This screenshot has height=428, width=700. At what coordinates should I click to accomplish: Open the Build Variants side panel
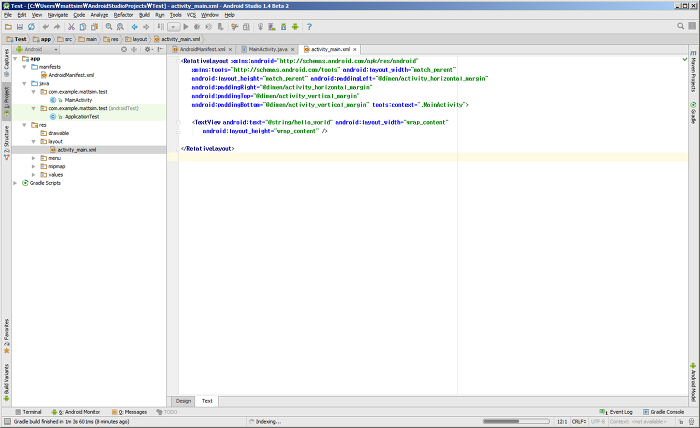pos(6,382)
